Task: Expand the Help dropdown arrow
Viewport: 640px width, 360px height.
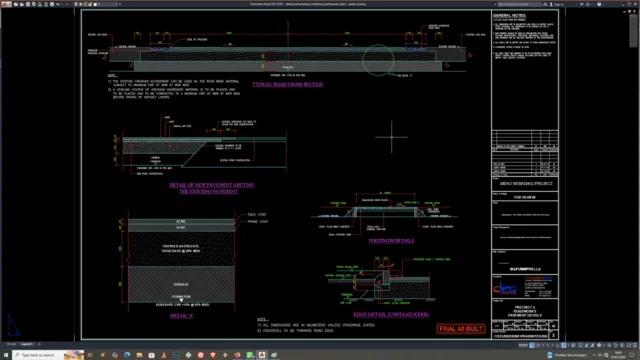Action: pos(603,4)
